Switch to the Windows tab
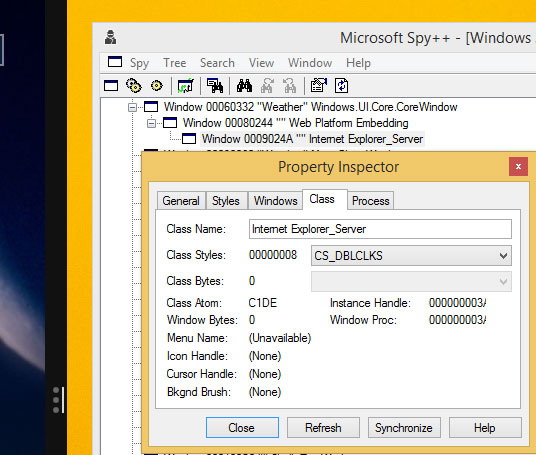This screenshot has height=455, width=536. click(x=276, y=201)
